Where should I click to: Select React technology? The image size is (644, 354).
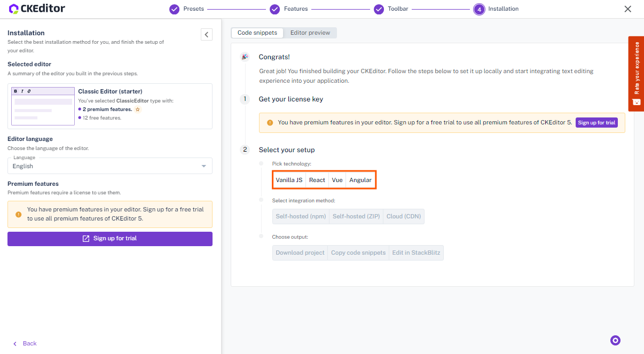317,180
